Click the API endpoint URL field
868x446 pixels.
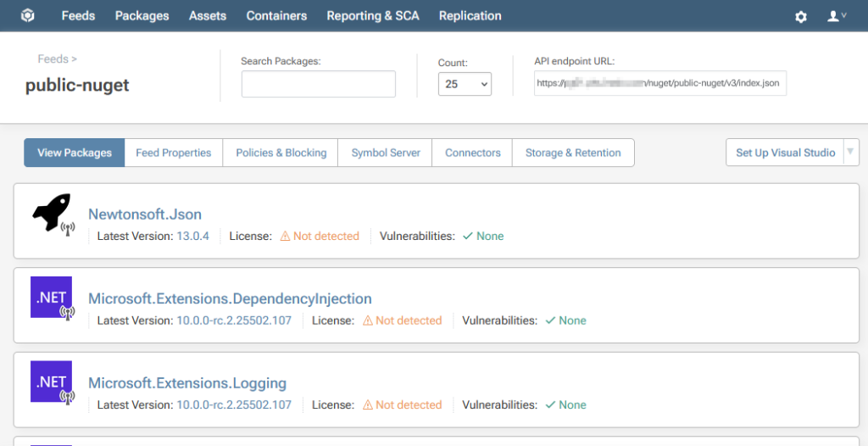point(659,83)
